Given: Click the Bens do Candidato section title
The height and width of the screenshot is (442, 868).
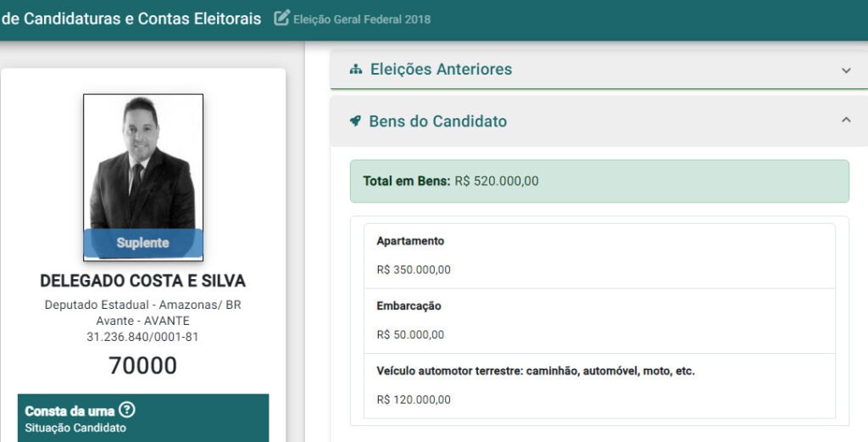Looking at the screenshot, I should (x=437, y=121).
